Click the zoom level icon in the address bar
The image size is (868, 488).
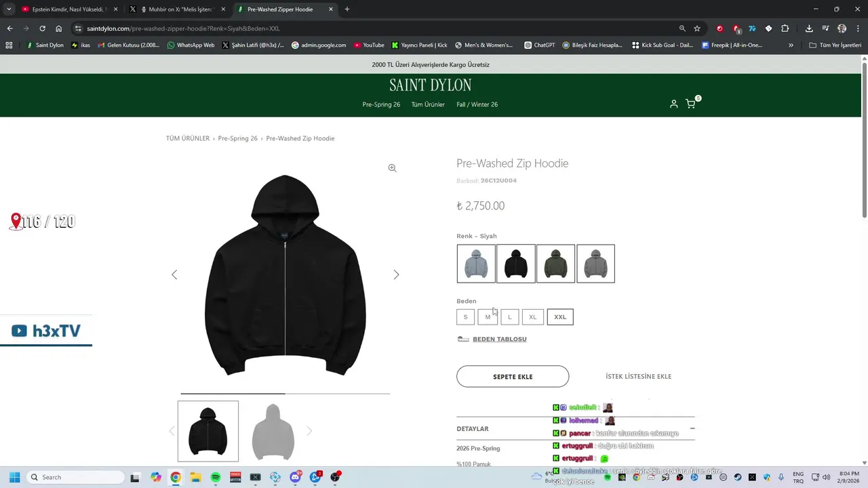pos(682,28)
